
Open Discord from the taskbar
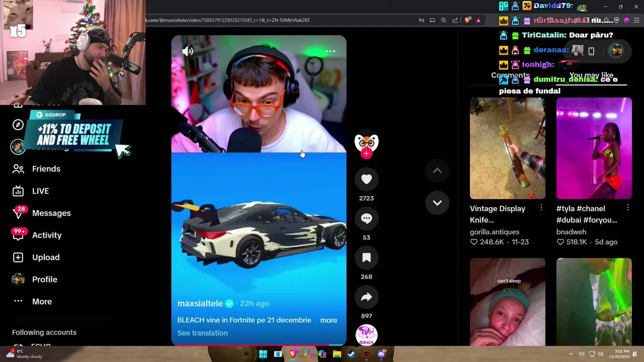[381, 354]
